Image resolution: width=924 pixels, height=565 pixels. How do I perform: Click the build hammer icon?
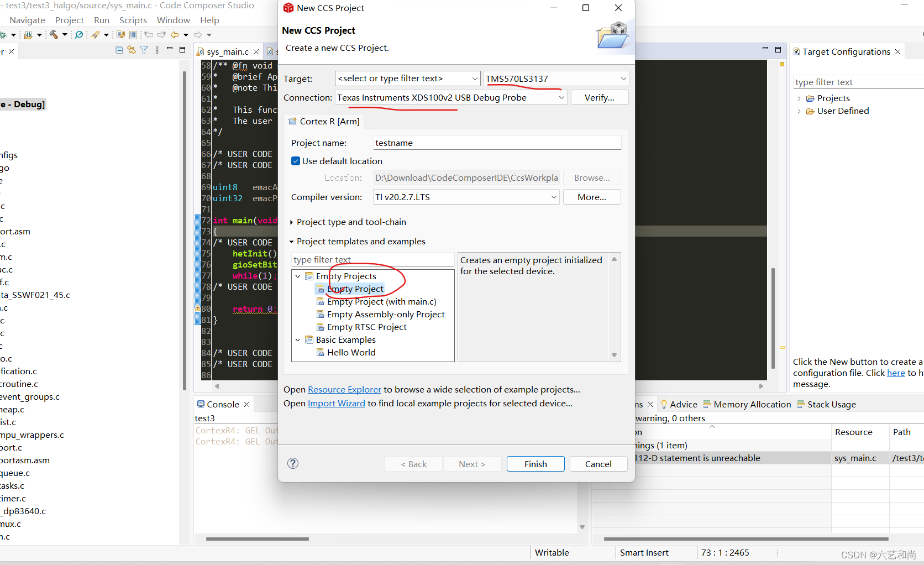54,34
